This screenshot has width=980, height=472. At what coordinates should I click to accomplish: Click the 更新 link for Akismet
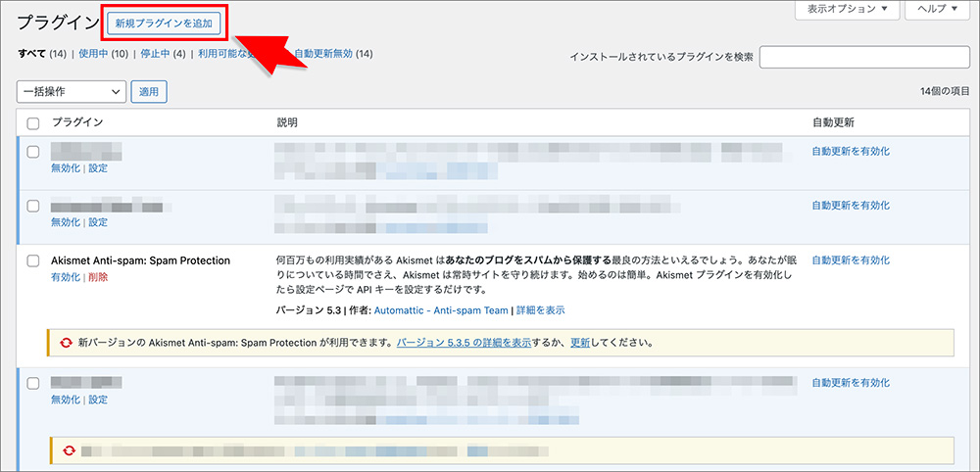click(x=580, y=343)
